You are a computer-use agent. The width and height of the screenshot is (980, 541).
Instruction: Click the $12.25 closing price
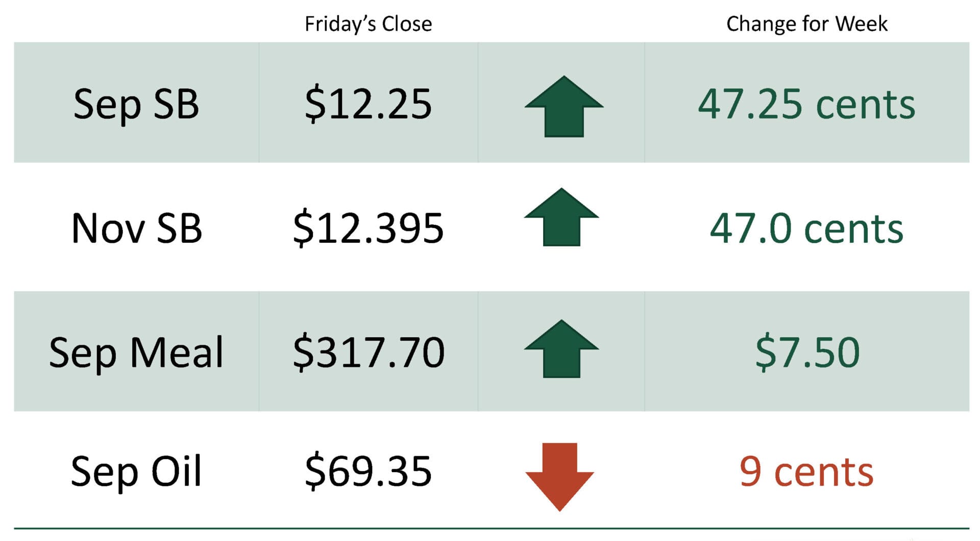coord(368,104)
